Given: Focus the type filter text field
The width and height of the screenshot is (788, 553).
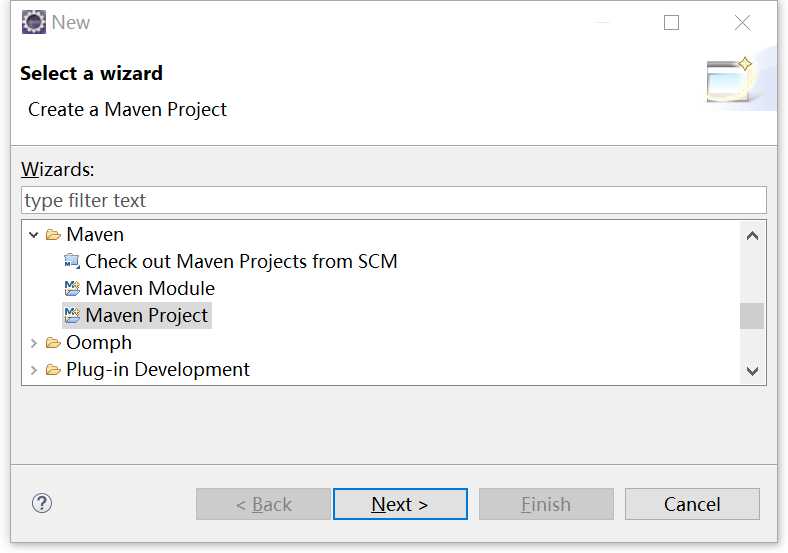Looking at the screenshot, I should (394, 200).
